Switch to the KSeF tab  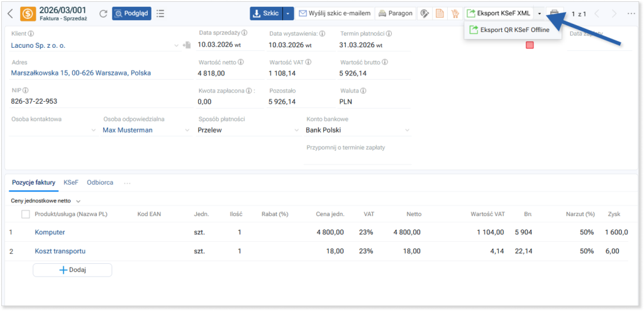tap(70, 182)
